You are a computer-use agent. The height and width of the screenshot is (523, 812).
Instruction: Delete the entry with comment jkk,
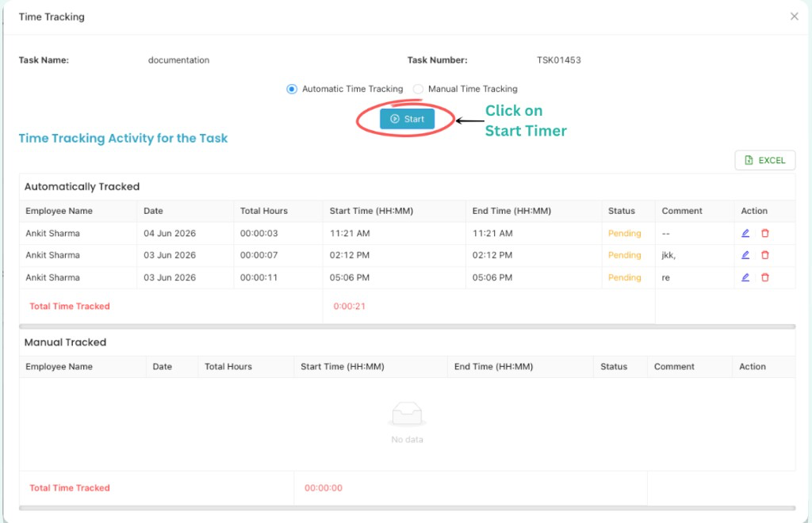tap(765, 255)
